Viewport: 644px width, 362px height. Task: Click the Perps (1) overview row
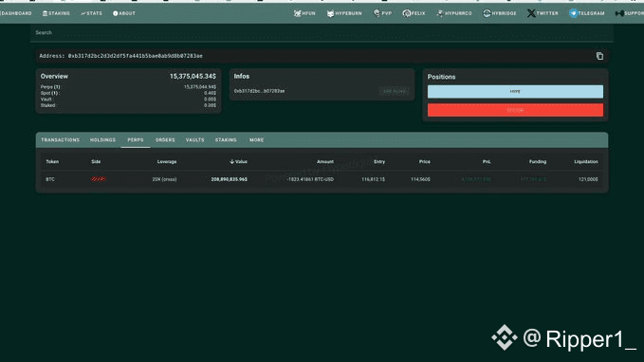coord(128,87)
